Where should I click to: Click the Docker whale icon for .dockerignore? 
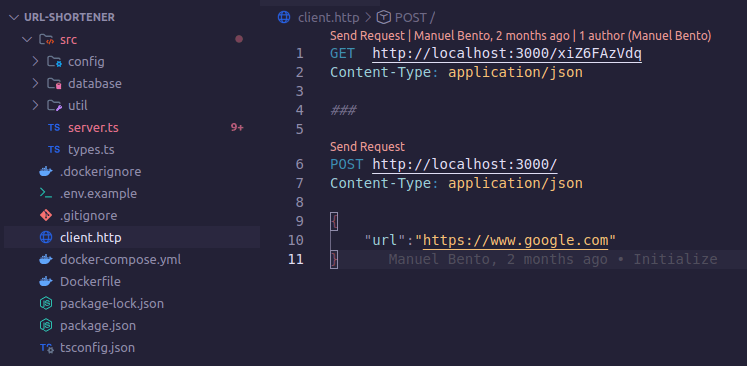[x=46, y=172]
